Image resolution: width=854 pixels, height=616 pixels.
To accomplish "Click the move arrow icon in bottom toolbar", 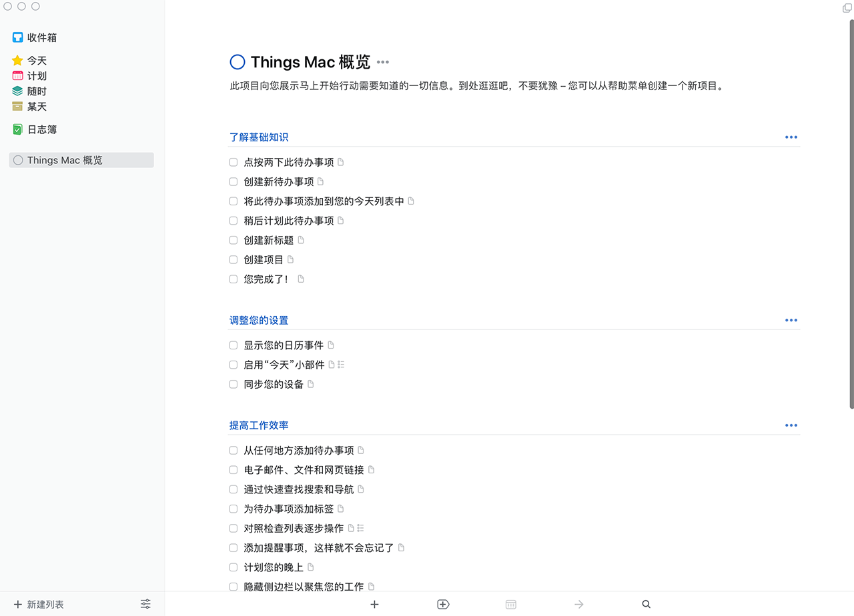I will point(579,604).
